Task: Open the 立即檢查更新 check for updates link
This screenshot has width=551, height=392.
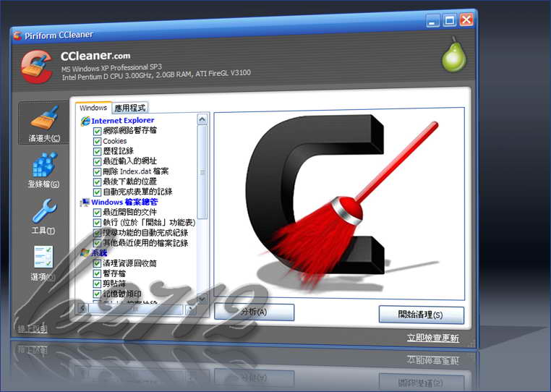Action: [432, 338]
